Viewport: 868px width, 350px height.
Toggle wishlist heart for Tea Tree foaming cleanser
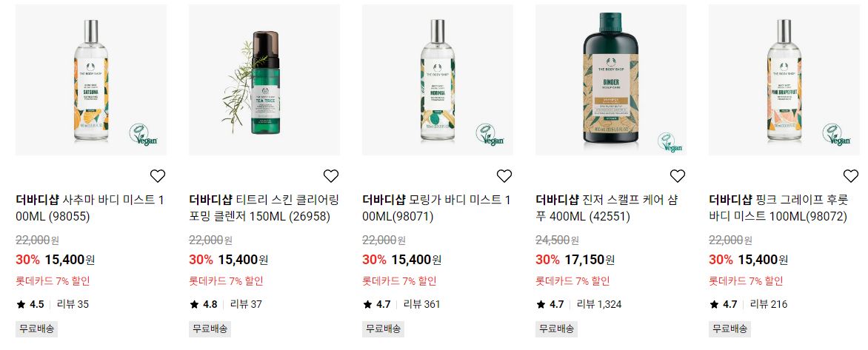pyautogui.click(x=331, y=176)
